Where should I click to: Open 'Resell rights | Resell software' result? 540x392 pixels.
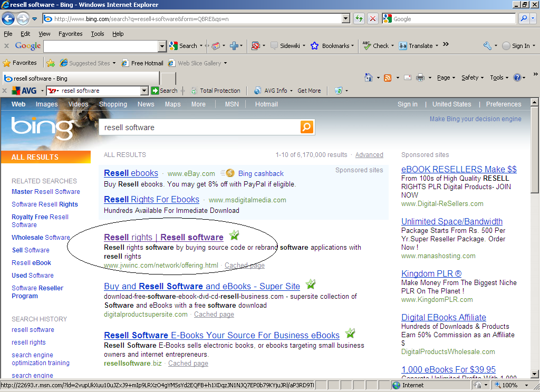tap(163, 237)
